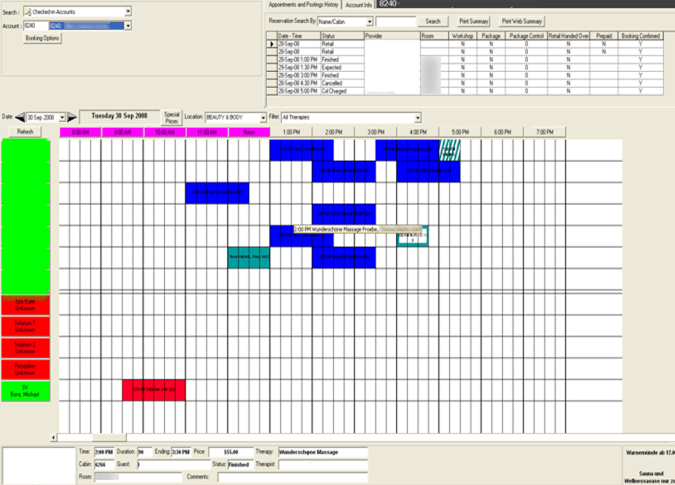Click the Price field showing $55.00
Image resolution: width=675 pixels, height=485 pixels.
[x=231, y=452]
